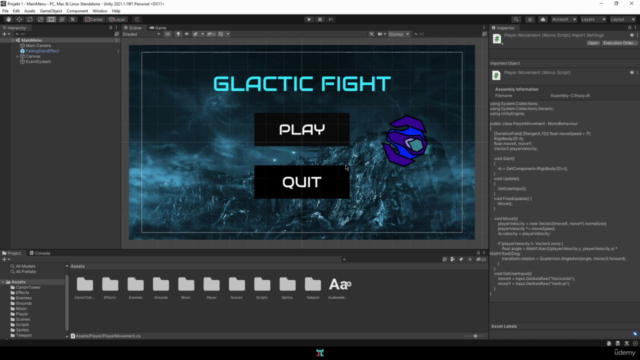Screen dimensions: 640x360
Task: Select FallingStarsEffect in Hierarchy
Action: (42, 51)
